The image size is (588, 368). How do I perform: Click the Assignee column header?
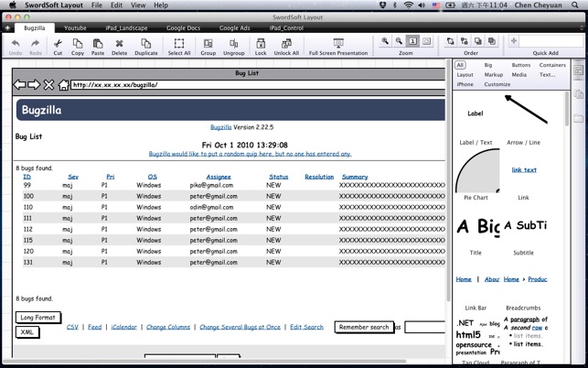pos(219,177)
